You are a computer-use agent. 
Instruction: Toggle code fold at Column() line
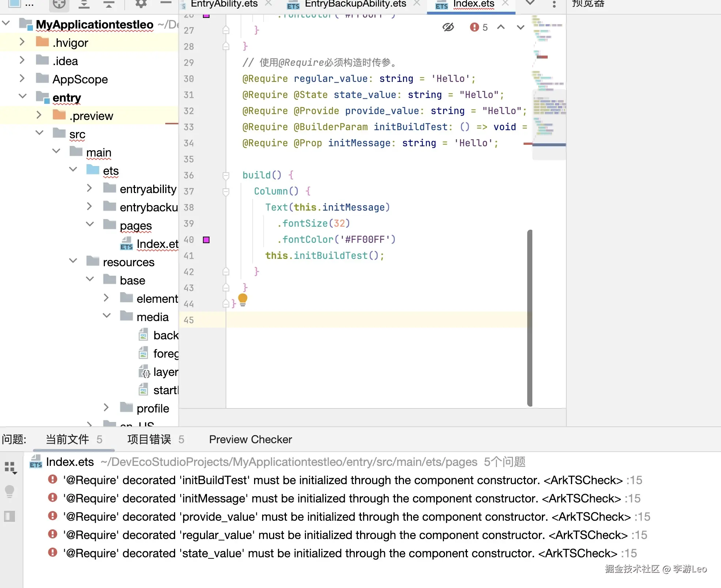pyautogui.click(x=226, y=192)
